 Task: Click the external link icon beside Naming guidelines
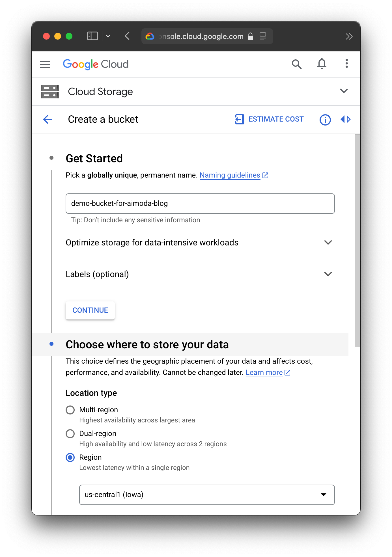pyautogui.click(x=265, y=175)
